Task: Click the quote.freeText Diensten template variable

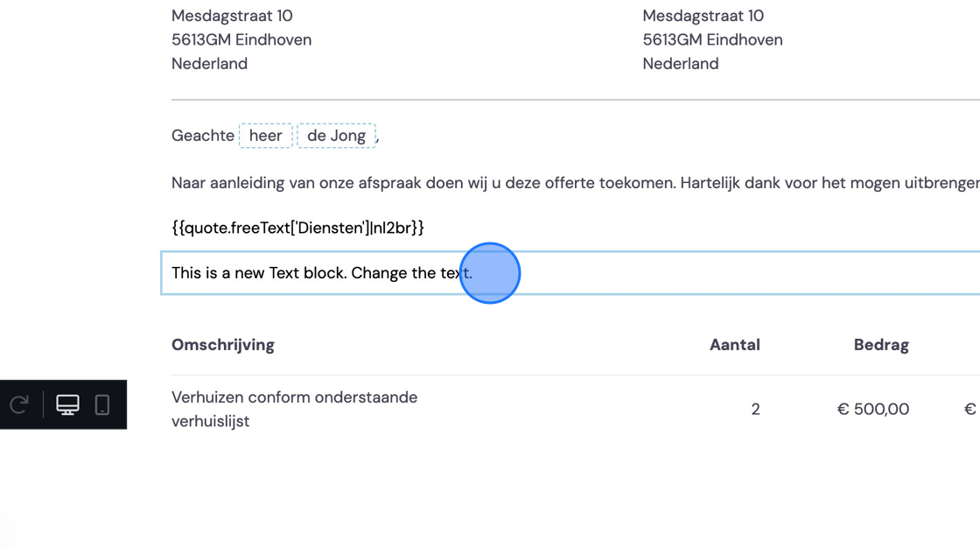Action: coord(297,228)
